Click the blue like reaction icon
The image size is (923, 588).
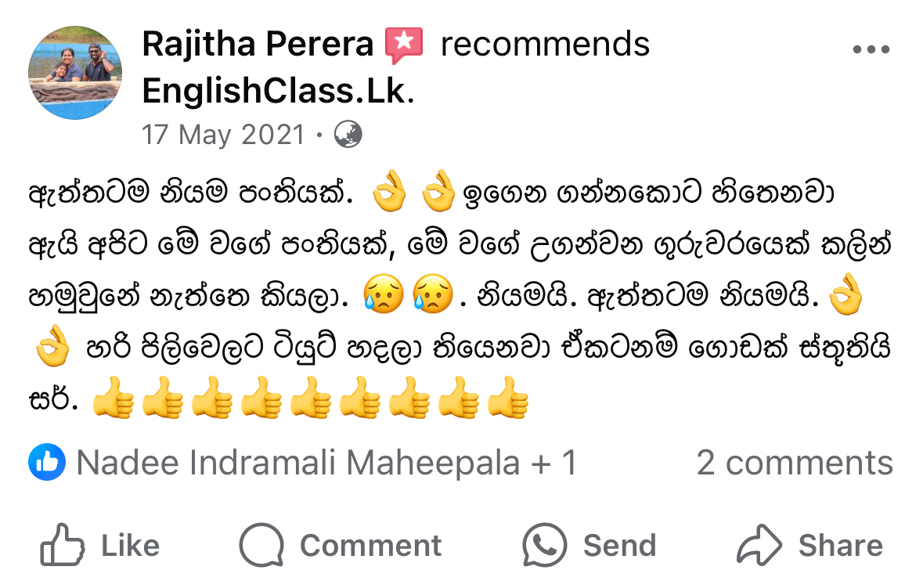pyautogui.click(x=46, y=463)
